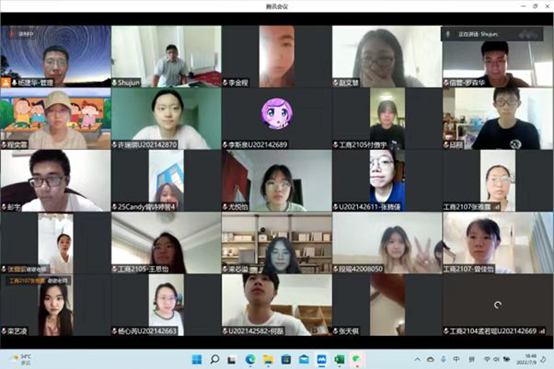Open the Mail app in taskbar
This screenshot has height=369, width=554.
click(x=304, y=359)
